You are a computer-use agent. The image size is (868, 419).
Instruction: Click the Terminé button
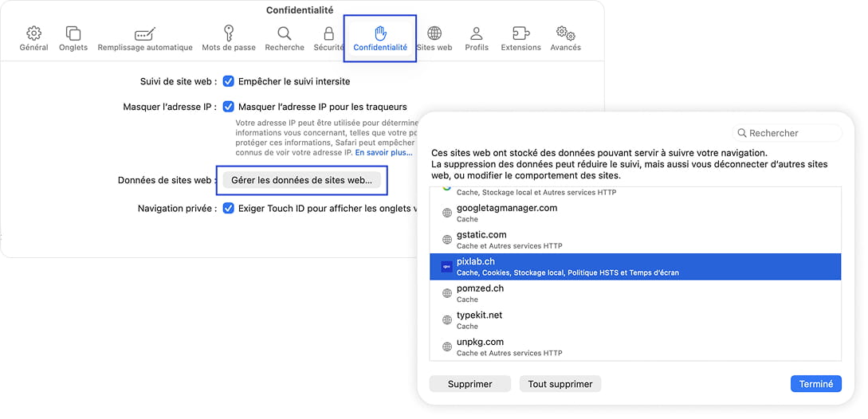(x=816, y=384)
